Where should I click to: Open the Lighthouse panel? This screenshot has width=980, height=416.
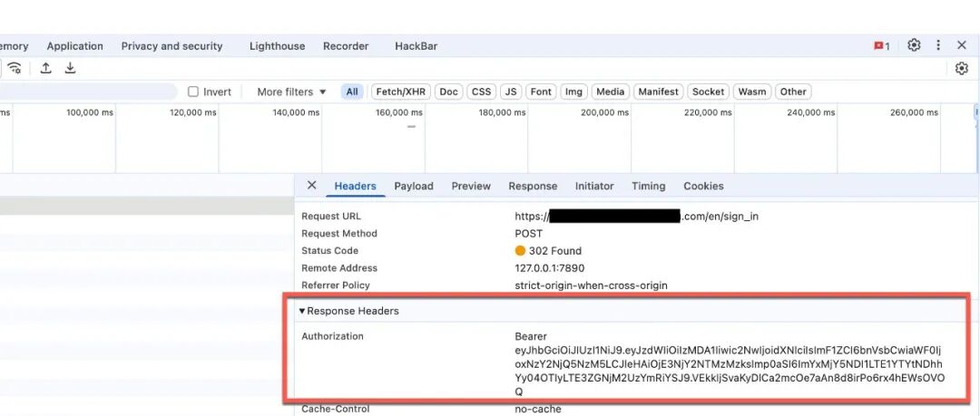click(277, 46)
